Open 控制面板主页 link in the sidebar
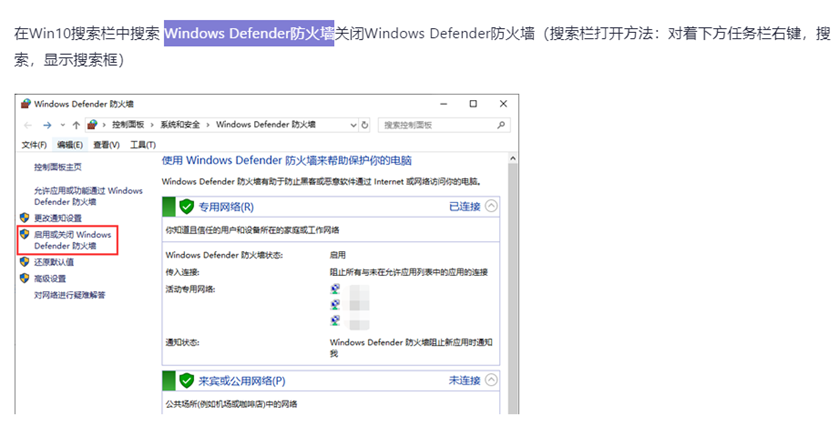Image resolution: width=839 pixels, height=447 pixels. [58, 167]
